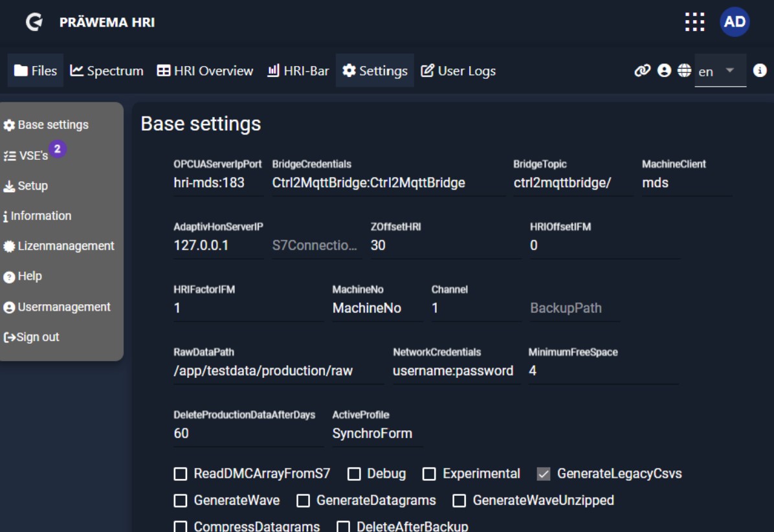Click the VSE's badge showing 2
774x532 pixels.
pyautogui.click(x=58, y=150)
